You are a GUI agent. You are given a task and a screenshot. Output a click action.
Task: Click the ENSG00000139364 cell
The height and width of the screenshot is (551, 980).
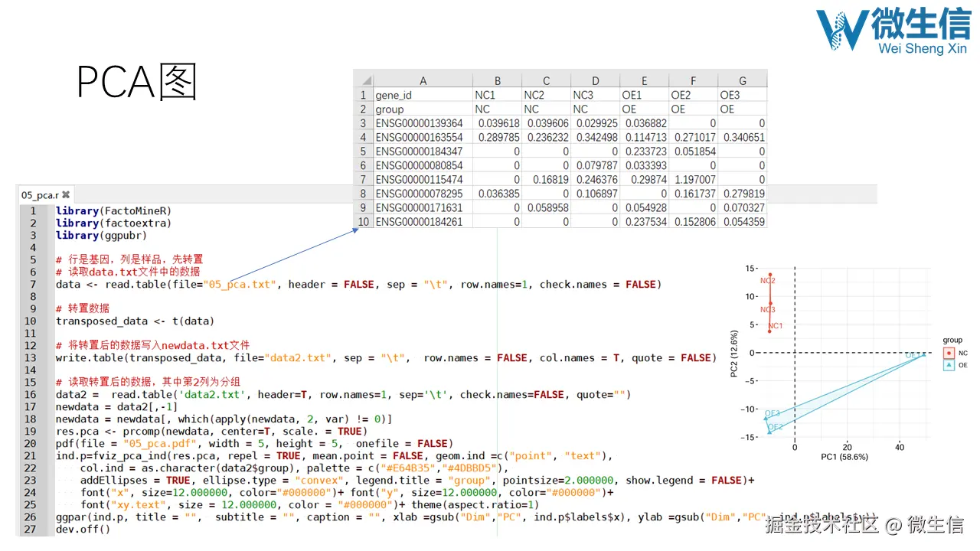click(423, 123)
